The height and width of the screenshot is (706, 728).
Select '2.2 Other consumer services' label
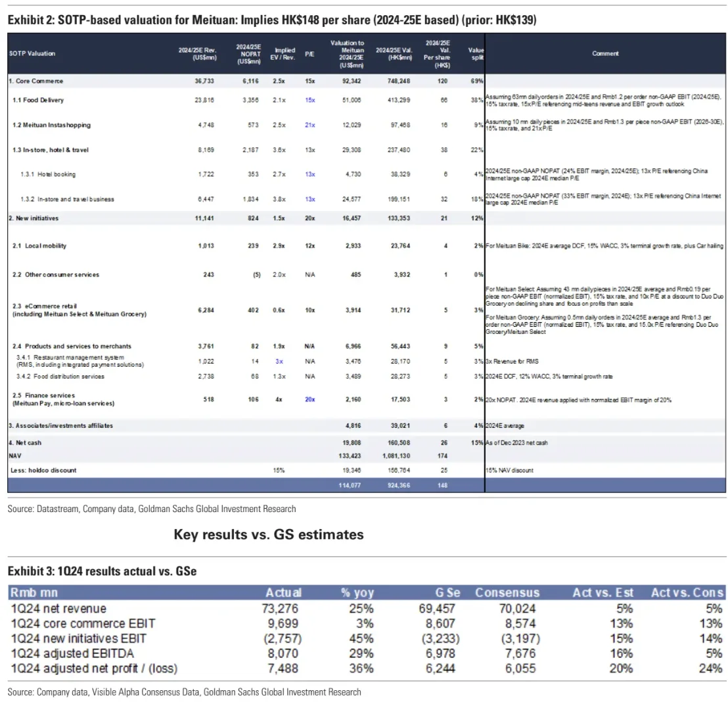click(56, 275)
